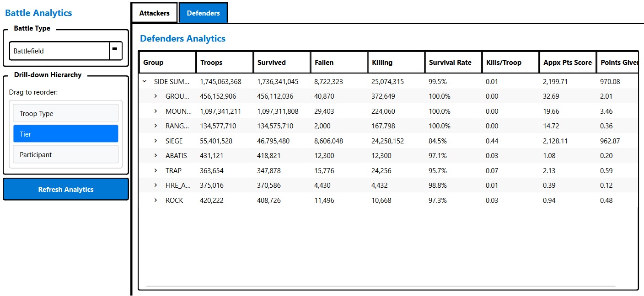Expand the MOUN group row
The width and height of the screenshot is (644, 296).
pos(156,111)
